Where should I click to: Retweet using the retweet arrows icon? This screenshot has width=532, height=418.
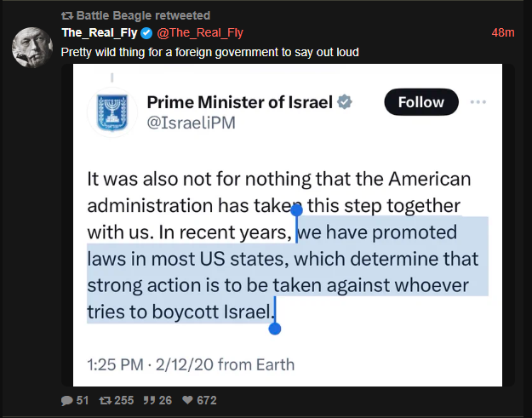click(106, 401)
